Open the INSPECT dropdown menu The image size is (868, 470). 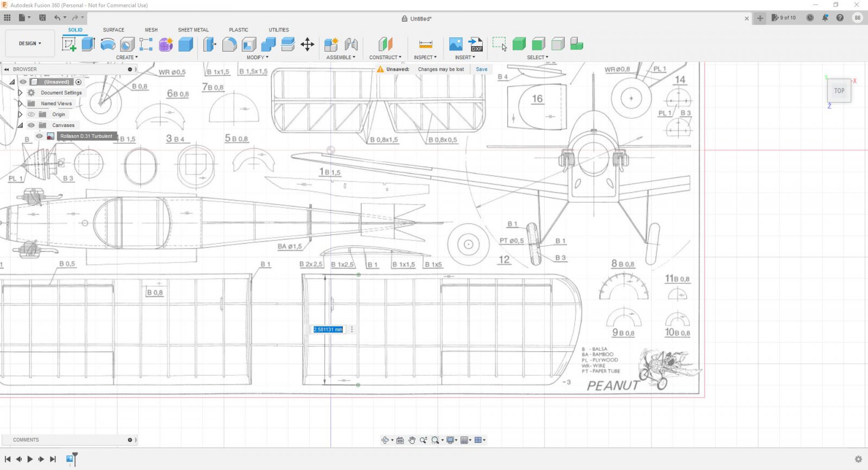(x=425, y=58)
